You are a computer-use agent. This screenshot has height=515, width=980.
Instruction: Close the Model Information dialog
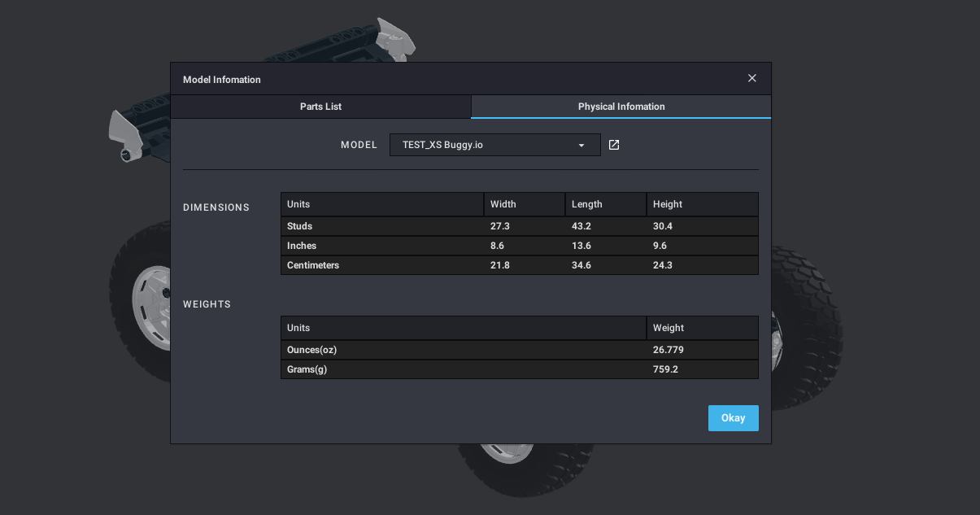point(752,78)
